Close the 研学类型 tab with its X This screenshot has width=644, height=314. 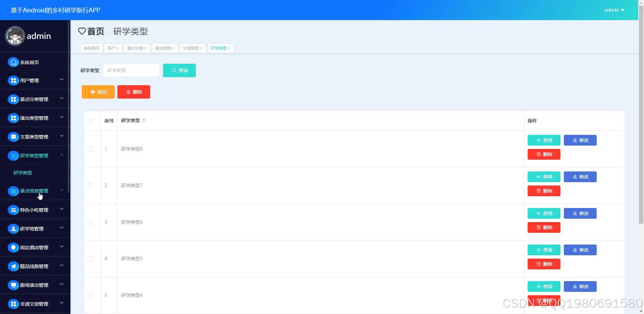[229, 48]
